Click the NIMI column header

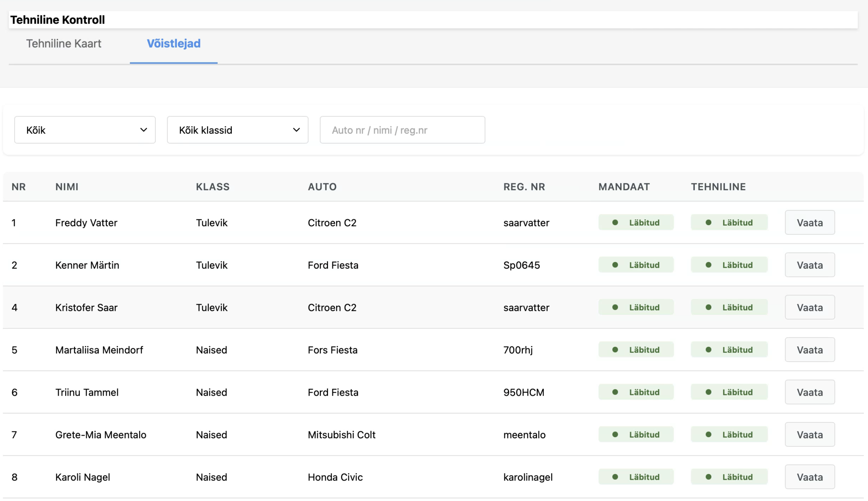coord(67,187)
